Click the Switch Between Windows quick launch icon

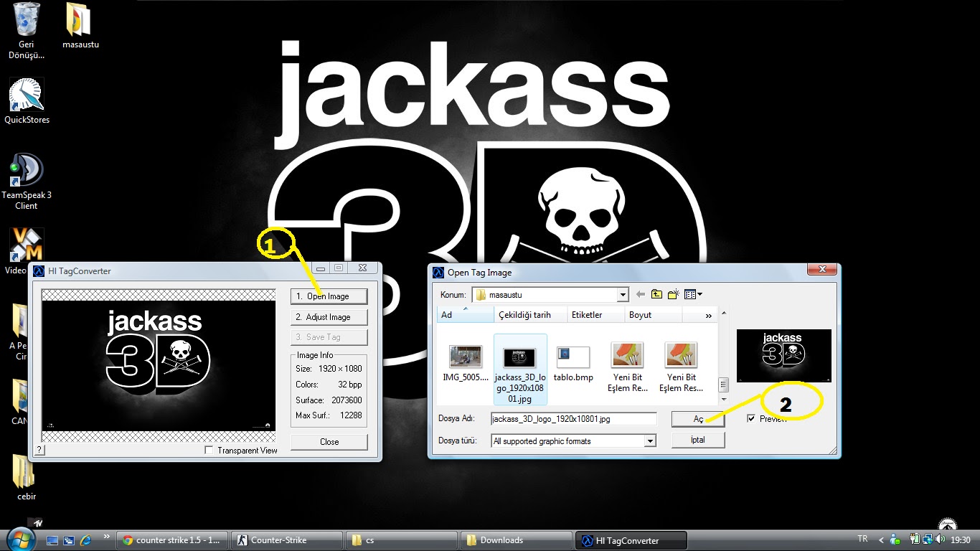coord(69,540)
